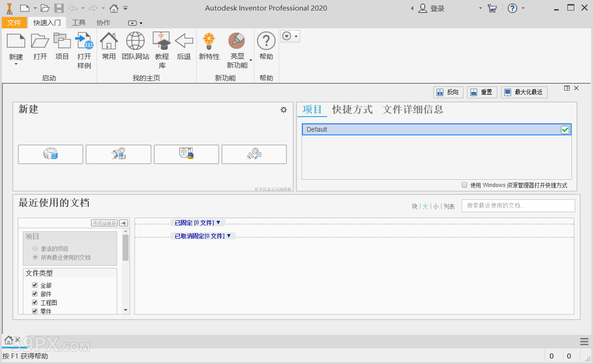Click the quick access Home icon

114,8
